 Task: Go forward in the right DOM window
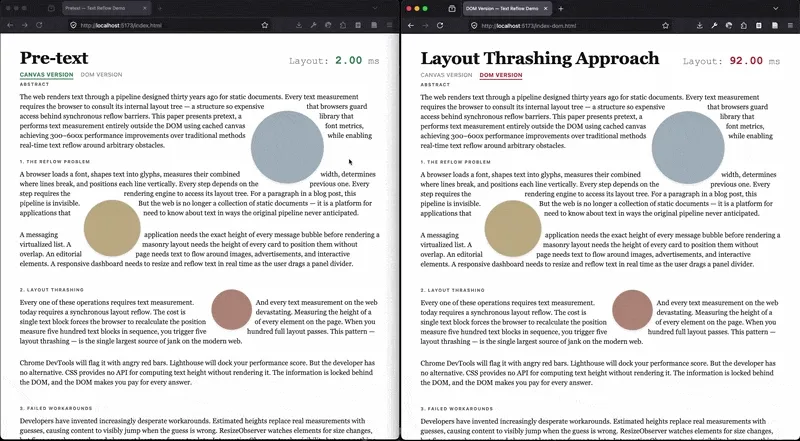point(425,26)
